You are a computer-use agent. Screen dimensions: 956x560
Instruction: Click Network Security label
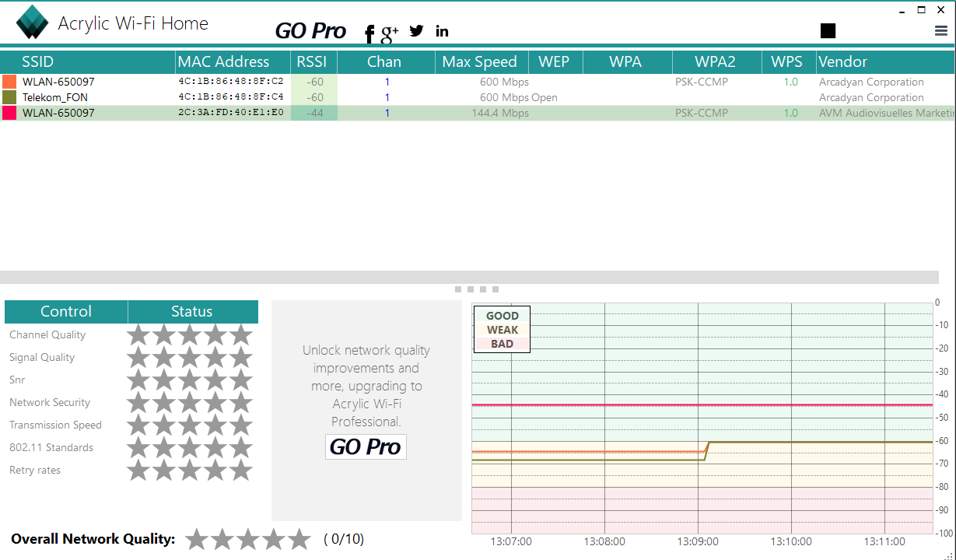click(x=50, y=403)
